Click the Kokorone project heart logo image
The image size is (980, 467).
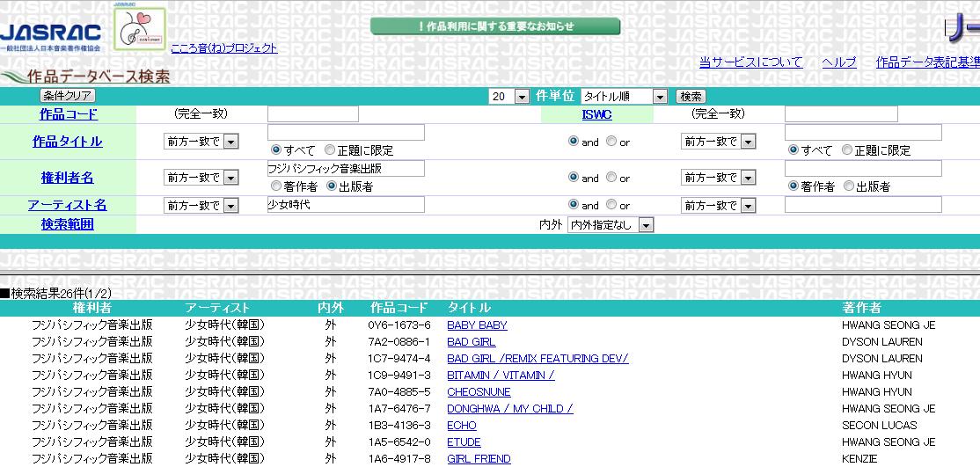pyautogui.click(x=140, y=29)
